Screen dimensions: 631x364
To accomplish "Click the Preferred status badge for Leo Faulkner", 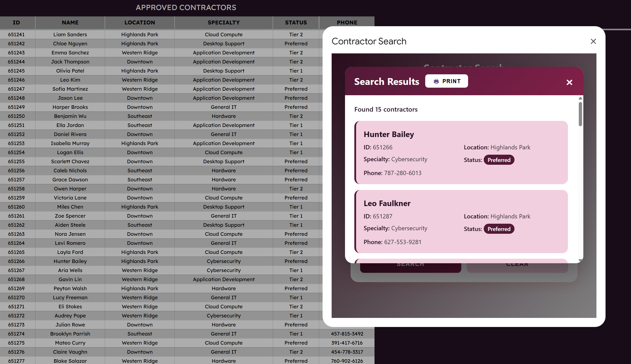I will pos(499,229).
